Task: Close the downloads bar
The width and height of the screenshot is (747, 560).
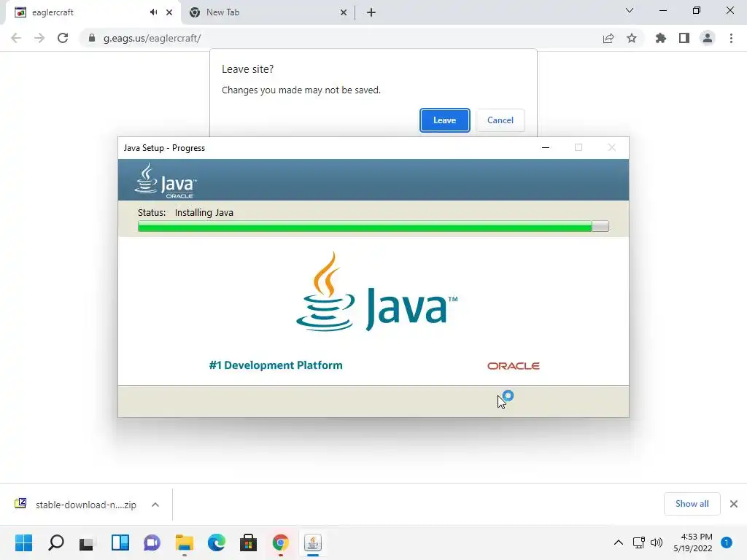Action: [734, 504]
